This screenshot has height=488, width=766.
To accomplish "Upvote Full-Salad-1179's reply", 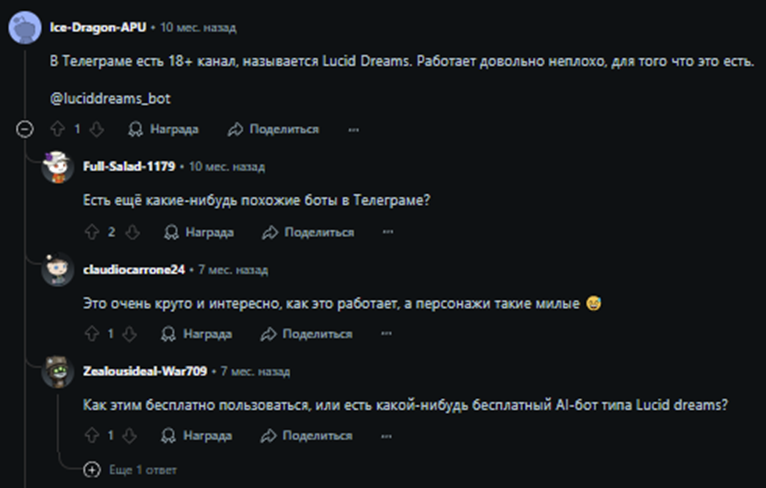I will [x=92, y=232].
